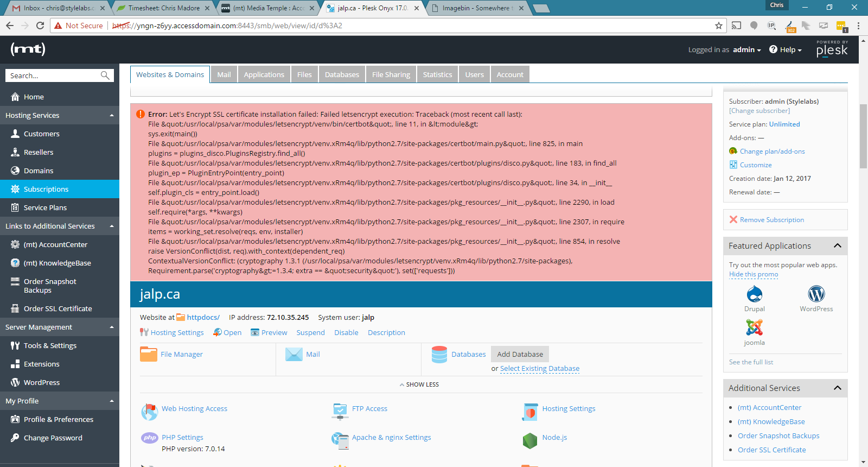Click the Subscriptions gear icon
This screenshot has width=868, height=467.
tap(15, 189)
